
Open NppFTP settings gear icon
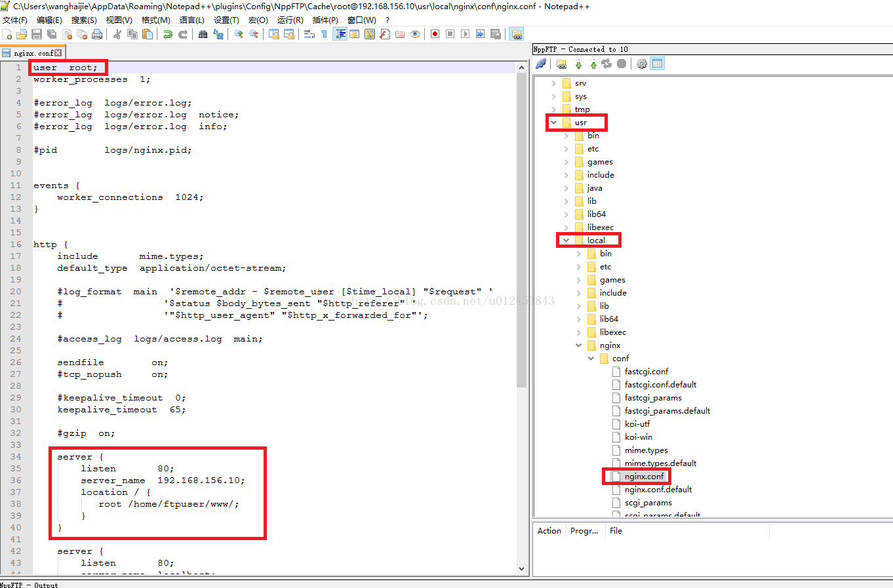point(642,64)
